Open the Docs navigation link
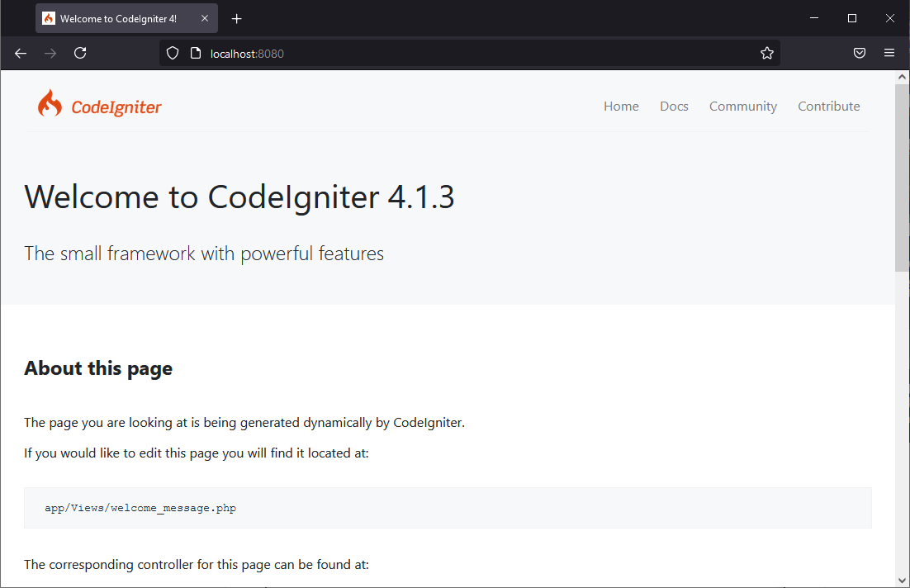The image size is (910, 588). (x=674, y=107)
